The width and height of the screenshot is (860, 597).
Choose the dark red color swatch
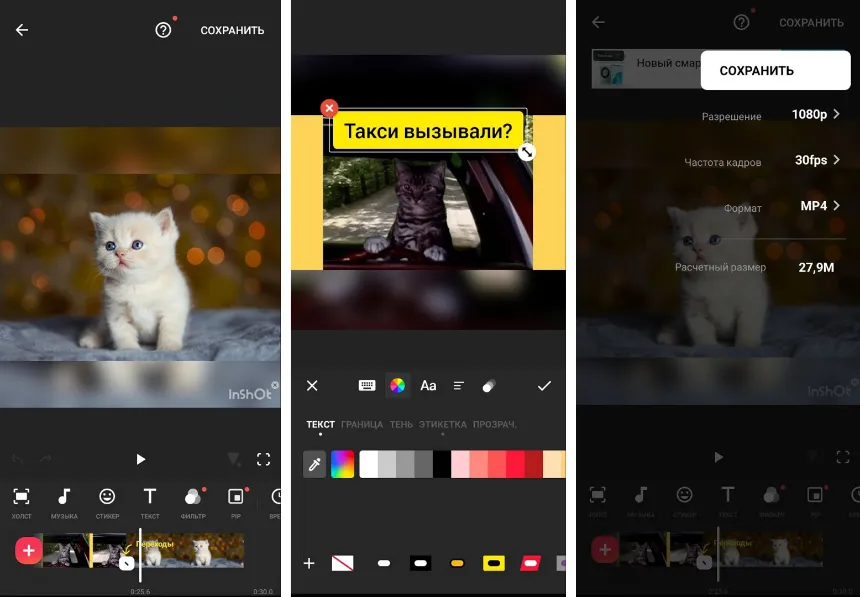(x=534, y=465)
